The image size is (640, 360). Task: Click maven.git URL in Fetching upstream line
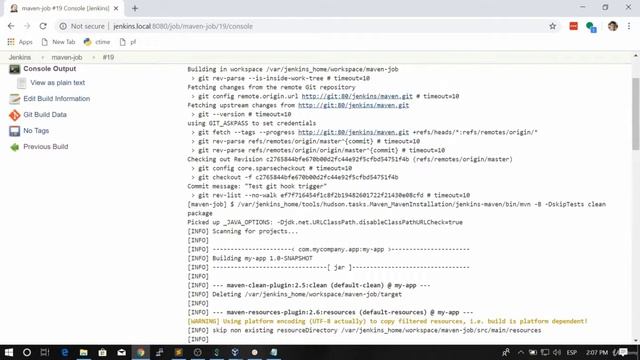tap(353, 105)
